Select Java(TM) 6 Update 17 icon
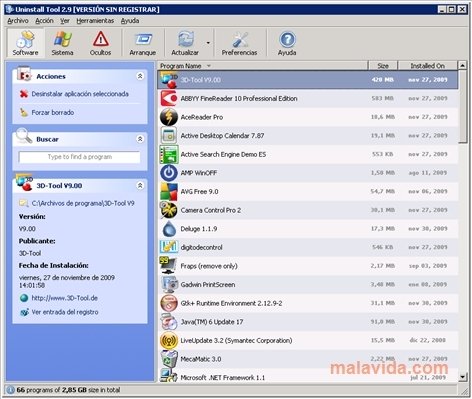Screen dimensions: 472x399 coord(169,322)
